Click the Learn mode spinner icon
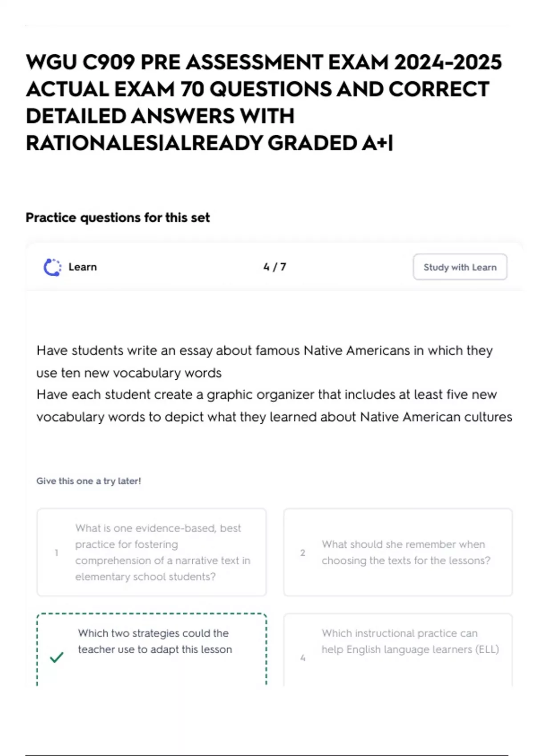The height and width of the screenshot is (756, 534). click(53, 267)
